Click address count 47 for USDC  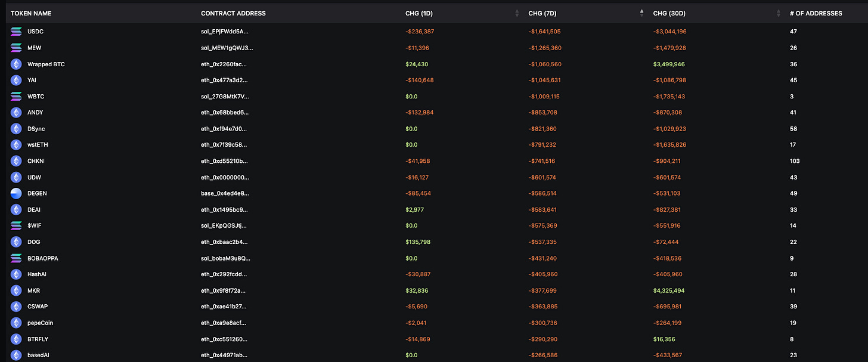coord(793,31)
